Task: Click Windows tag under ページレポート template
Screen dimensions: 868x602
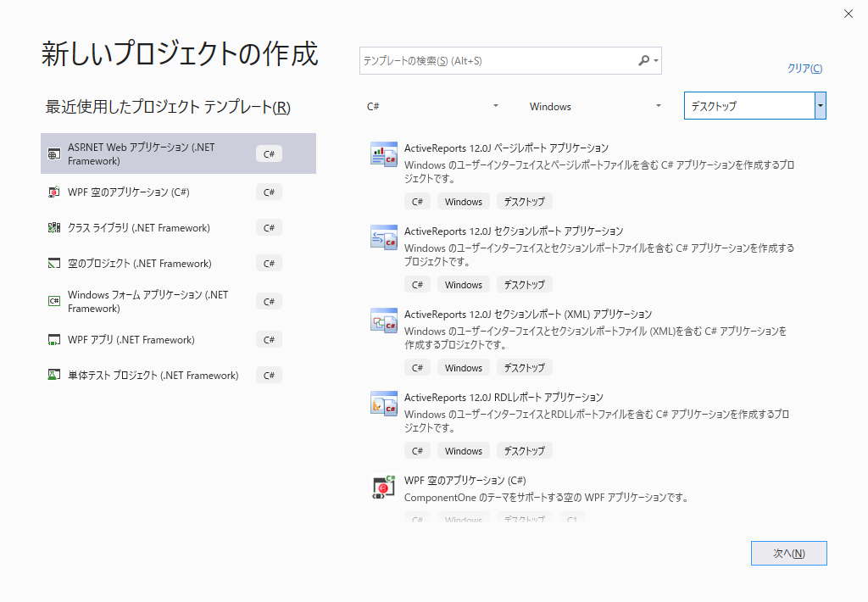Action: 464,202
